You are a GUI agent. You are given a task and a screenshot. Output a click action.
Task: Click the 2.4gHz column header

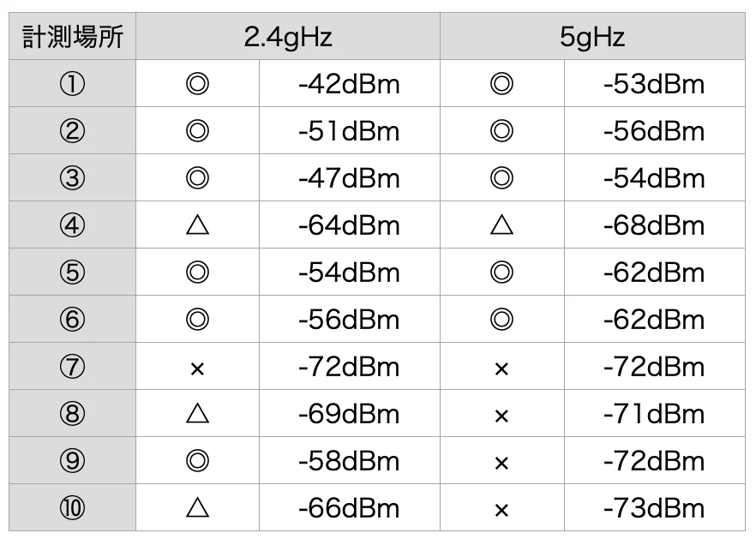pos(287,37)
